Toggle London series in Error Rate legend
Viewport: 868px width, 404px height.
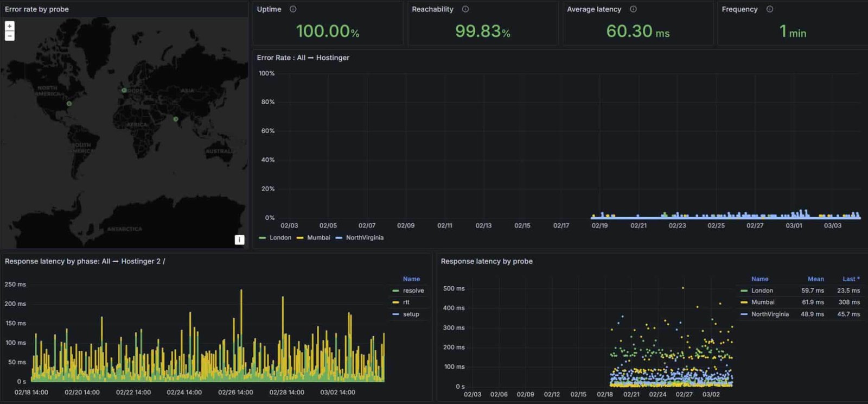[x=280, y=238]
